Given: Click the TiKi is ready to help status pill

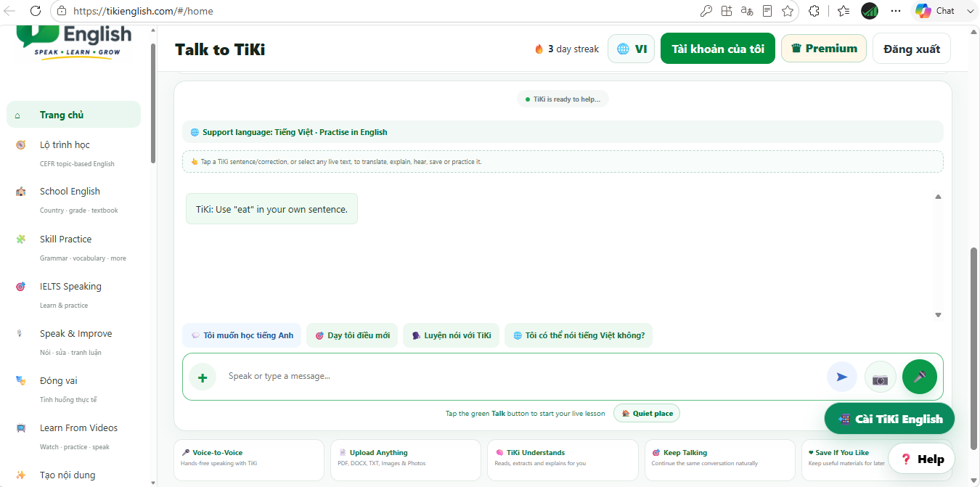Looking at the screenshot, I should point(563,99).
